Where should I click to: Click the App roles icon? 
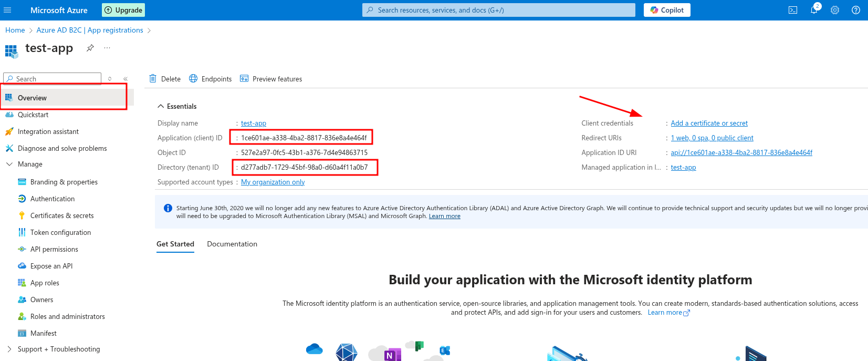tap(22, 283)
